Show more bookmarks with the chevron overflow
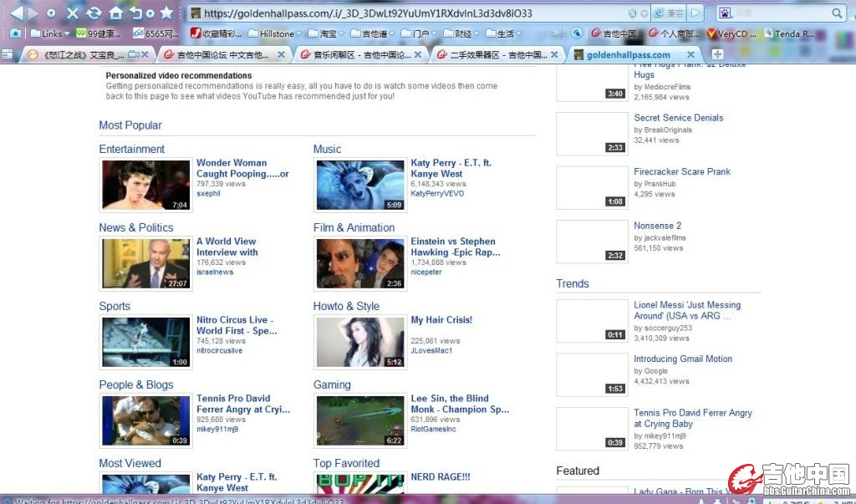The image size is (856, 504). (558, 34)
